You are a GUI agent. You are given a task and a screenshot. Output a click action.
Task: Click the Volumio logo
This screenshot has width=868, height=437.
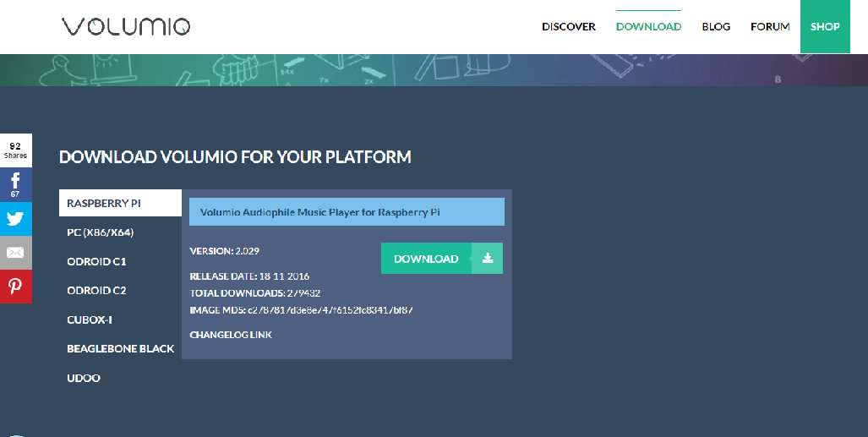[126, 26]
